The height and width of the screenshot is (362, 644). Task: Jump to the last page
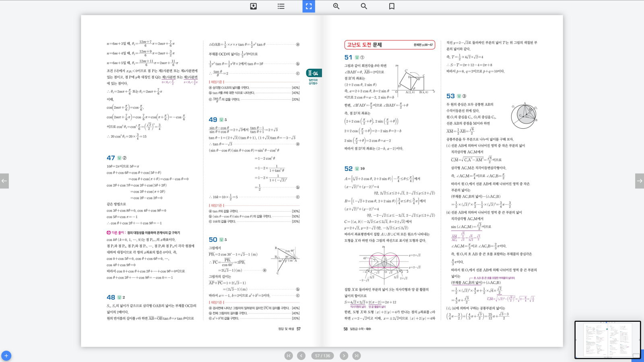pos(357,356)
